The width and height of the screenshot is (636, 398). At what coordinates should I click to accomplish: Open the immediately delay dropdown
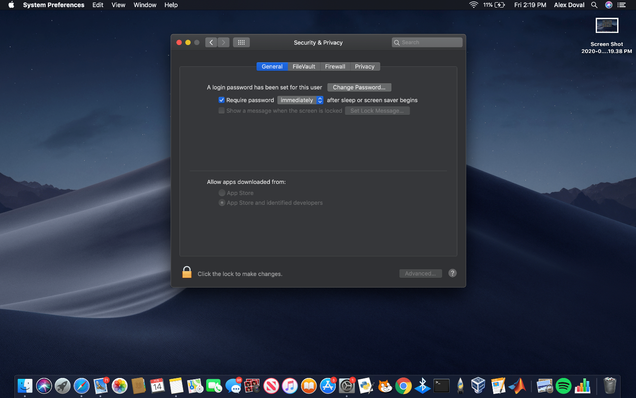[300, 100]
